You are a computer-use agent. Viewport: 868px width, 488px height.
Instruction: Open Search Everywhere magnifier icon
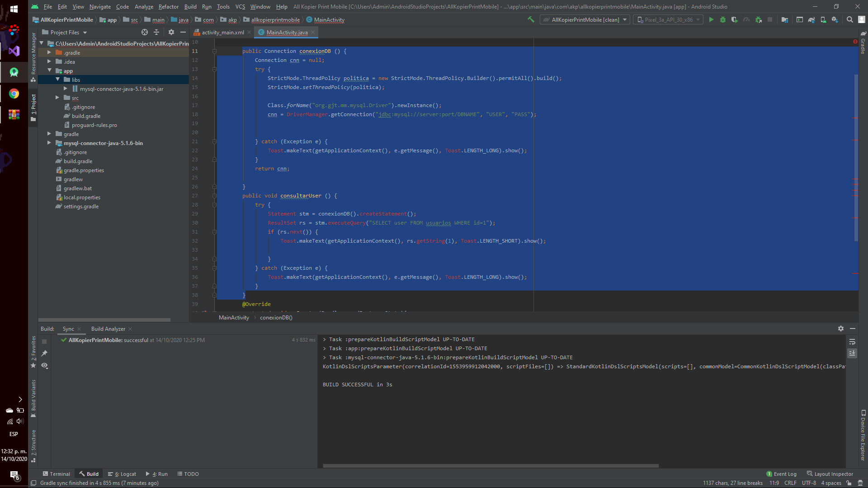pyautogui.click(x=850, y=19)
